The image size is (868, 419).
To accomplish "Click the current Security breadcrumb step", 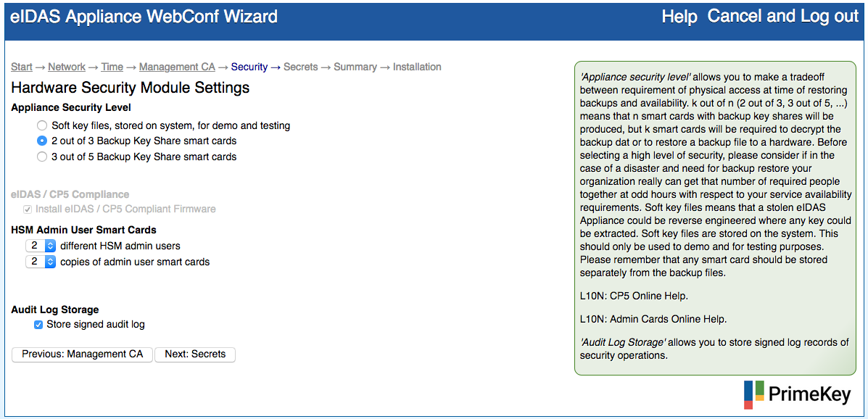I will [249, 67].
